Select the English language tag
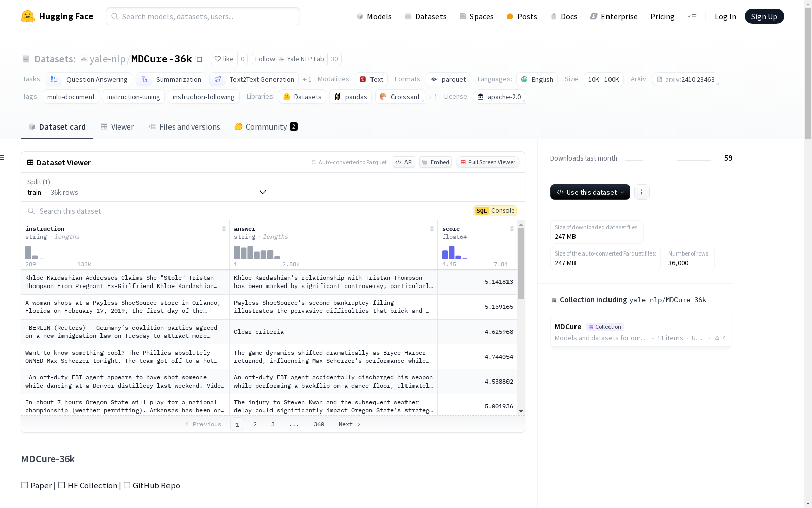Viewport: 812px width, 508px height. 537,79
